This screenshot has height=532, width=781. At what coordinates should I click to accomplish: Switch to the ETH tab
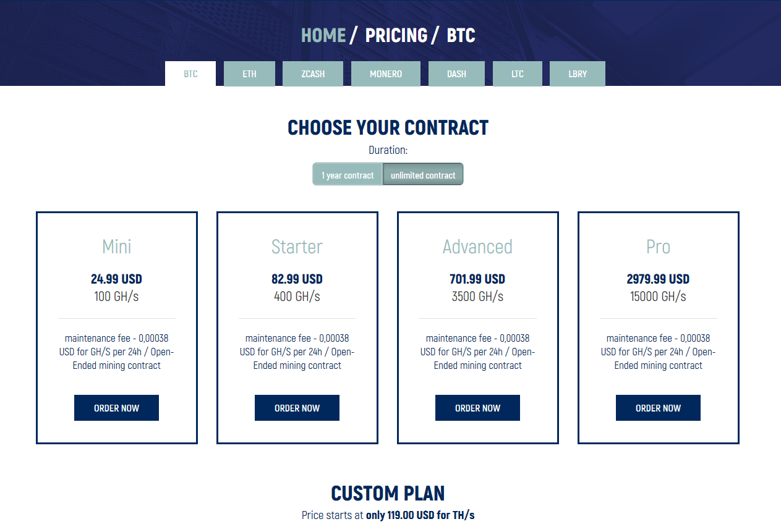[x=249, y=74]
